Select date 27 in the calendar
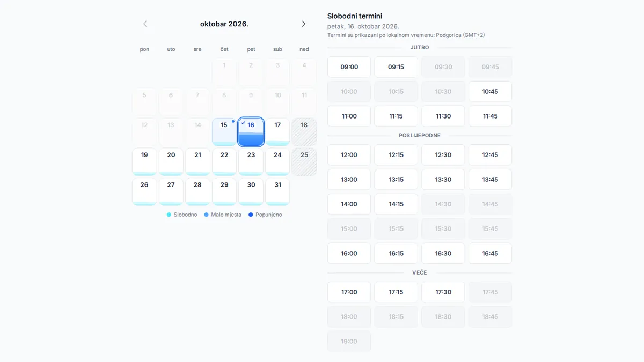The height and width of the screenshot is (362, 644). (x=171, y=192)
